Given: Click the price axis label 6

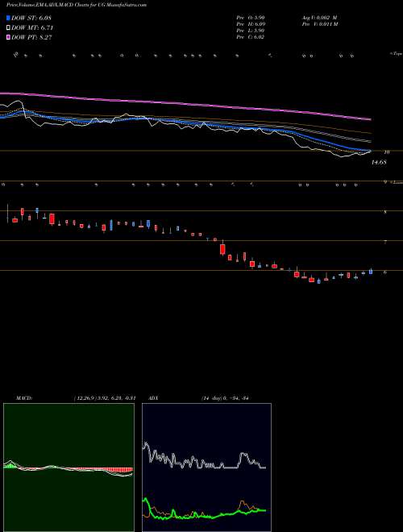Looking at the screenshot, I should pyautogui.click(x=385, y=272).
